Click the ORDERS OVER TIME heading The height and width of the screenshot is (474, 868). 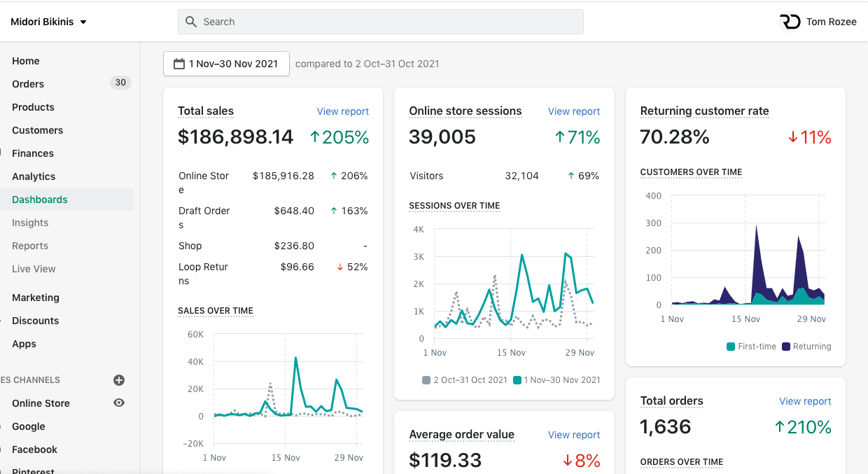[x=682, y=462]
